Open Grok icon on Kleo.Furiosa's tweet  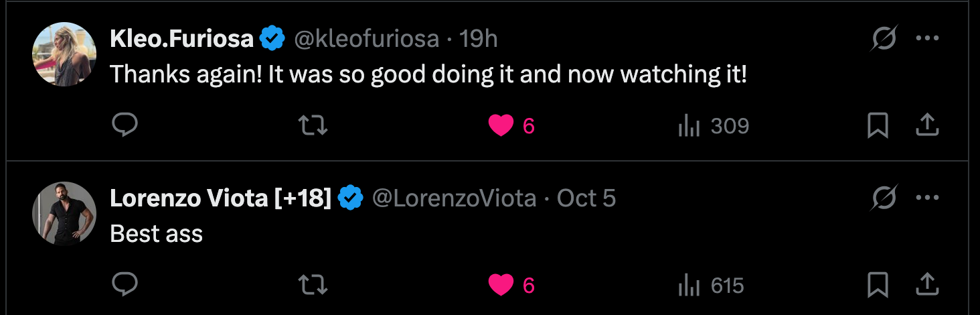click(x=884, y=40)
